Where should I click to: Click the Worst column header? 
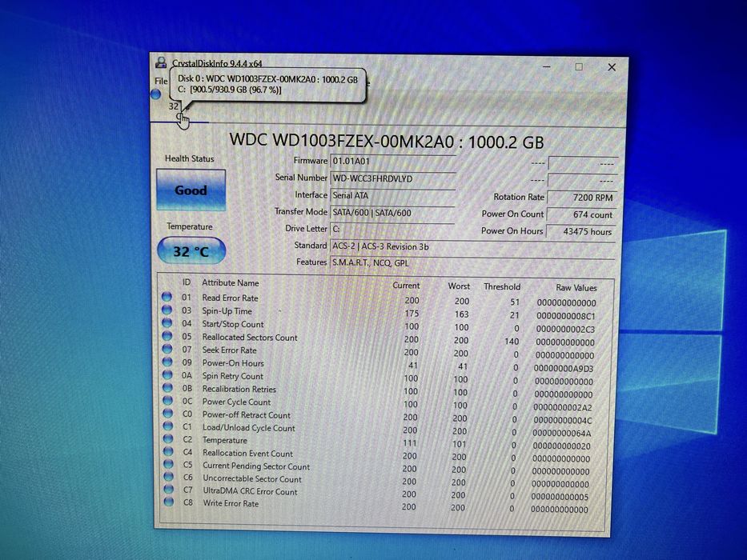click(x=459, y=286)
